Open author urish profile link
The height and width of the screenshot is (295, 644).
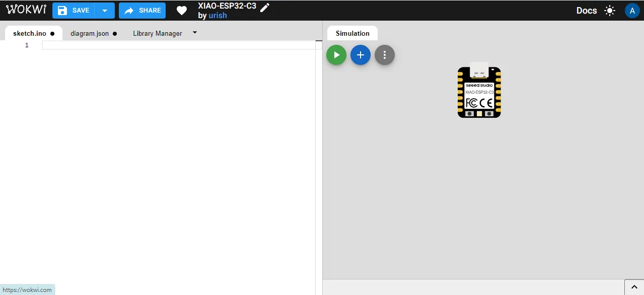(218, 16)
